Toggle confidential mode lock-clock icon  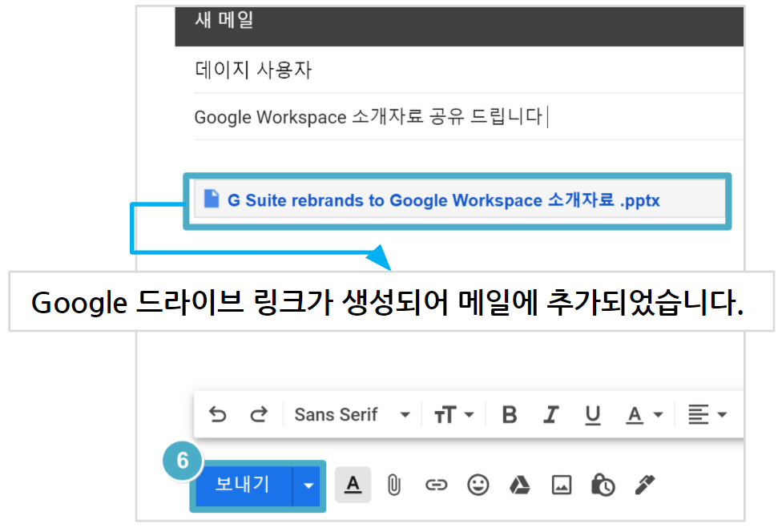click(603, 485)
